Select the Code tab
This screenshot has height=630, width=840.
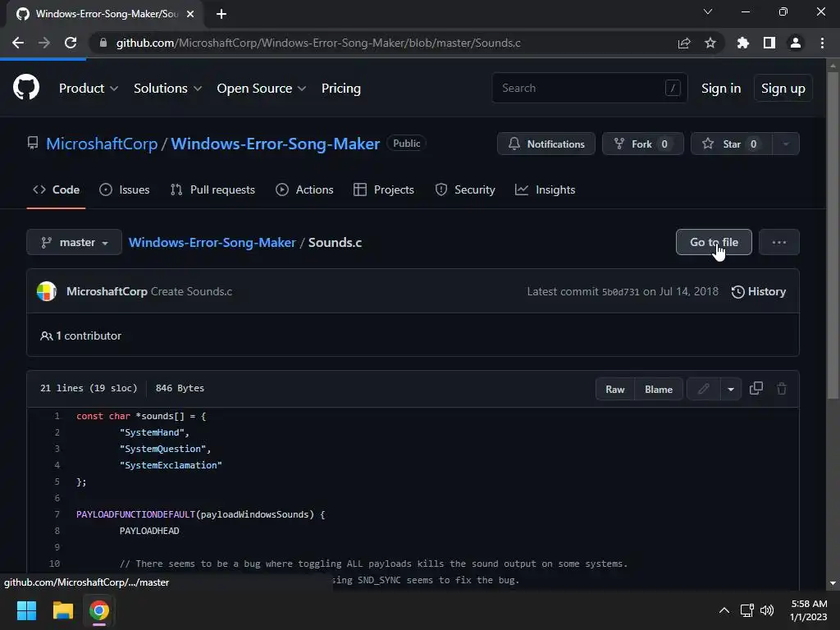[x=57, y=189]
